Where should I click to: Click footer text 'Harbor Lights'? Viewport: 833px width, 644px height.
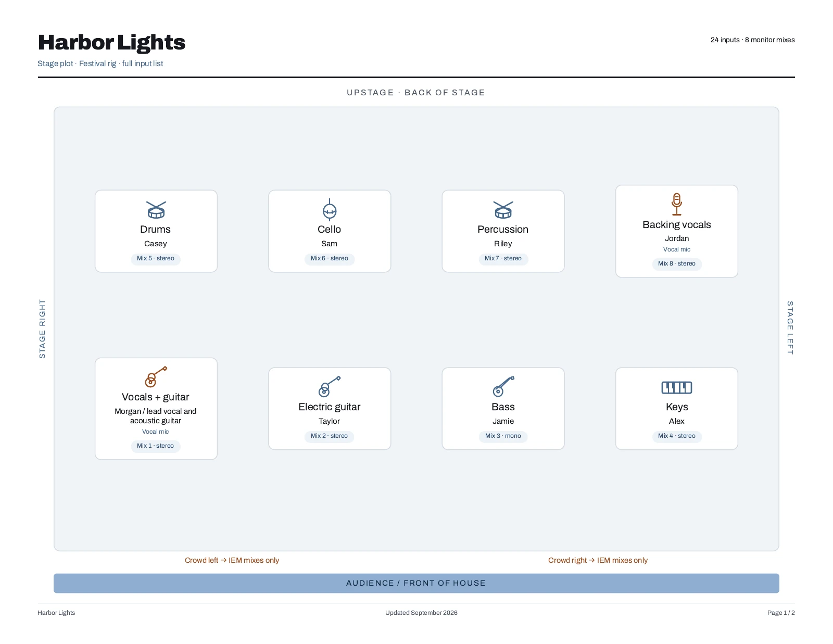click(56, 613)
